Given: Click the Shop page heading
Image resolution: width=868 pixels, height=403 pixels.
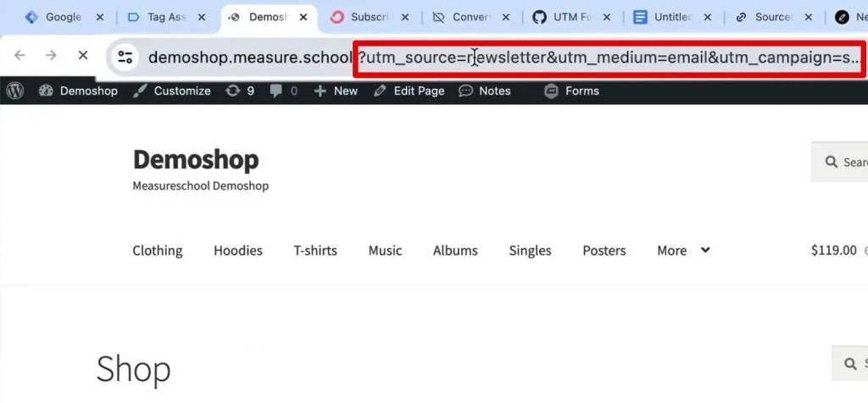Looking at the screenshot, I should 133,369.
